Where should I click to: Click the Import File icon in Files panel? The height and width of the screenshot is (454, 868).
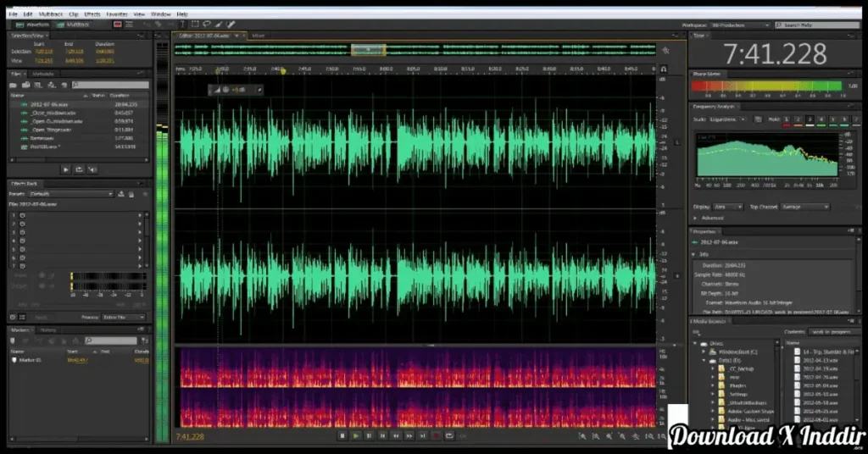tap(25, 86)
